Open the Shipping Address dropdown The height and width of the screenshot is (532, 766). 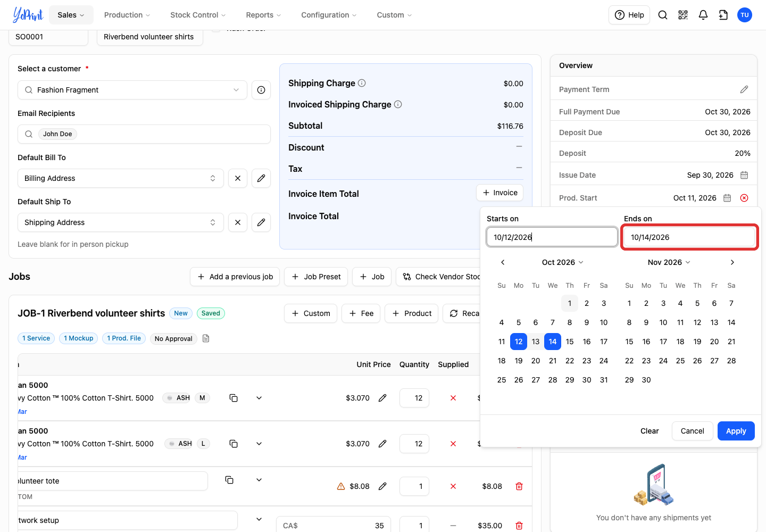pos(121,222)
